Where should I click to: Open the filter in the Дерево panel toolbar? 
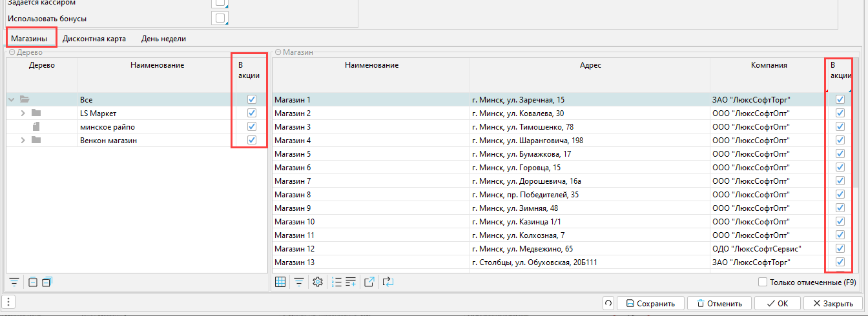[x=14, y=282]
